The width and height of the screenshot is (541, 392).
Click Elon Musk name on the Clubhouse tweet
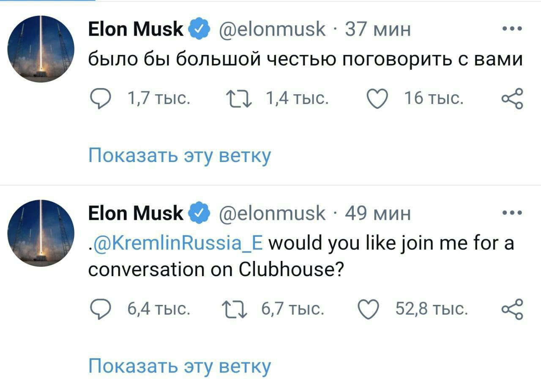135,213
